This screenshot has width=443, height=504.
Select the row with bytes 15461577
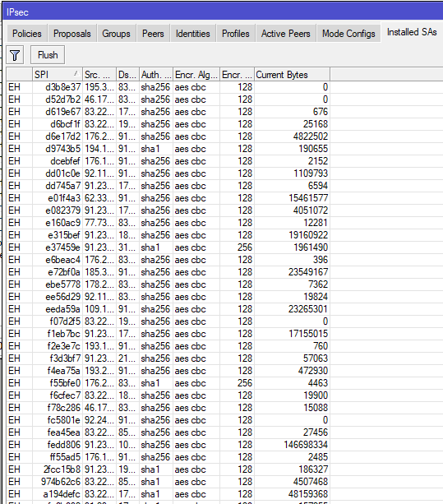168,198
